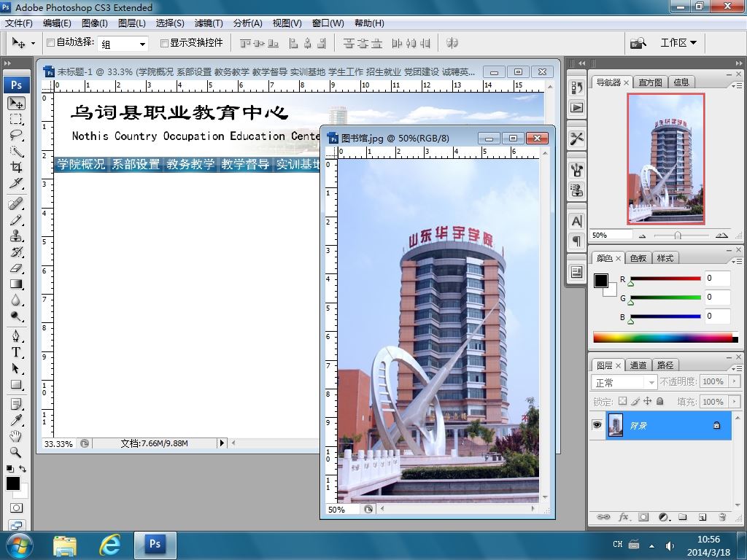Open the 填充 fill slider arrow
The image size is (747, 560).
tap(734, 402)
